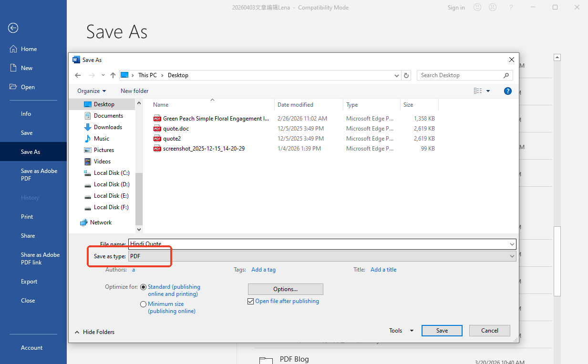Click the back arrow in the backstage view
The width and height of the screenshot is (588, 364).
coord(13,28)
